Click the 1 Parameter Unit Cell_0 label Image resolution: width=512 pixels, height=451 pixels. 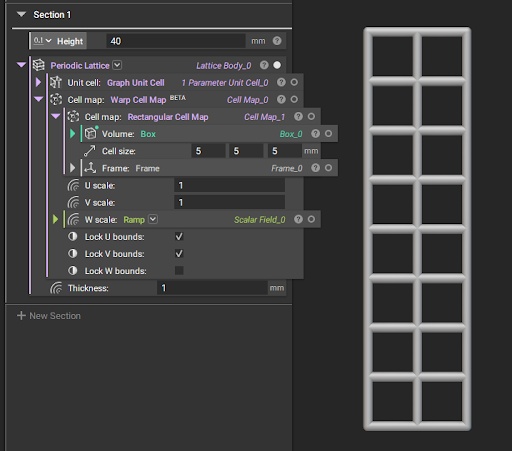coord(225,83)
